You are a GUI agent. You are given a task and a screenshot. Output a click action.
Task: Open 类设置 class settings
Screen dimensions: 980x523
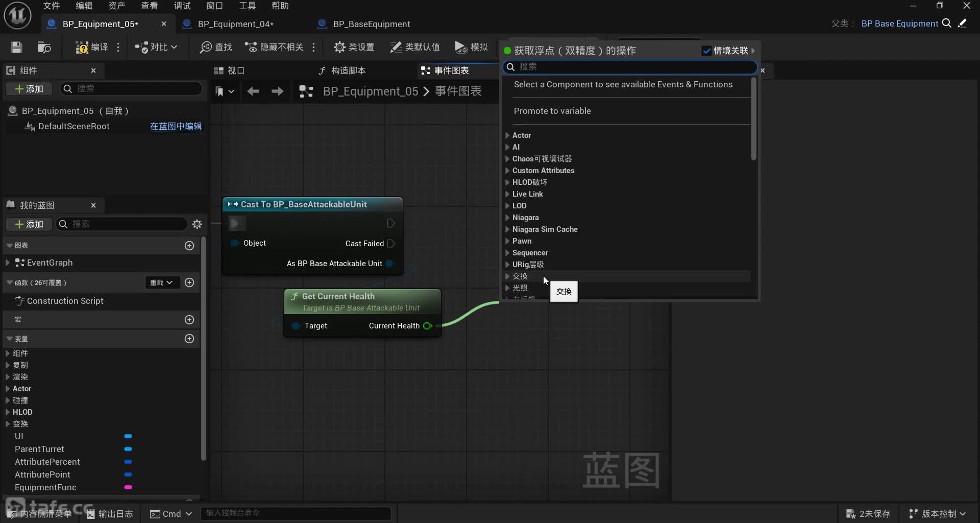[x=354, y=47]
